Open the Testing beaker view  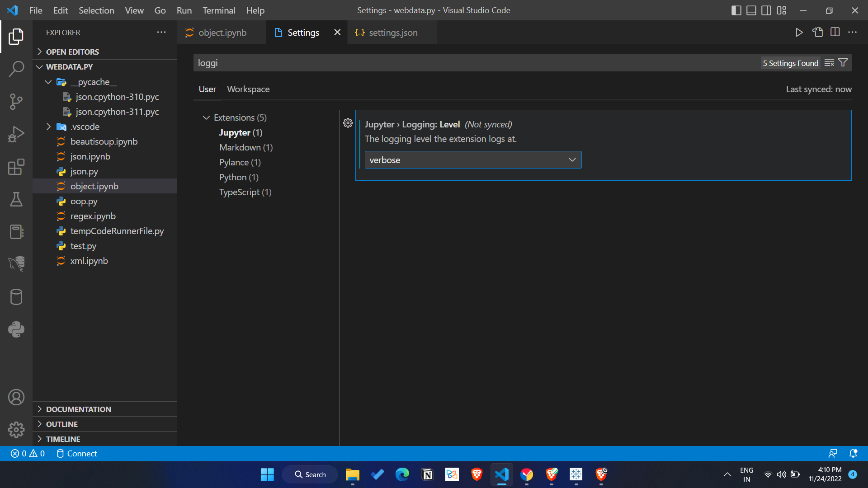(x=16, y=200)
